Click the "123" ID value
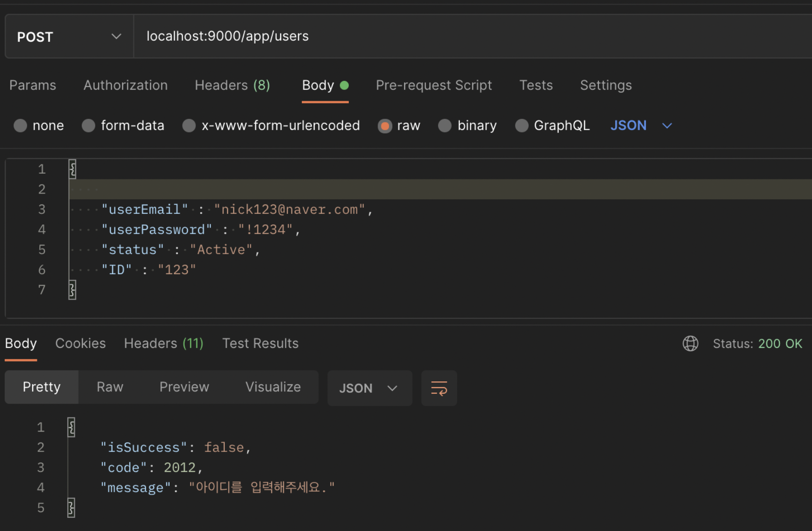This screenshot has width=812, height=531. (177, 270)
